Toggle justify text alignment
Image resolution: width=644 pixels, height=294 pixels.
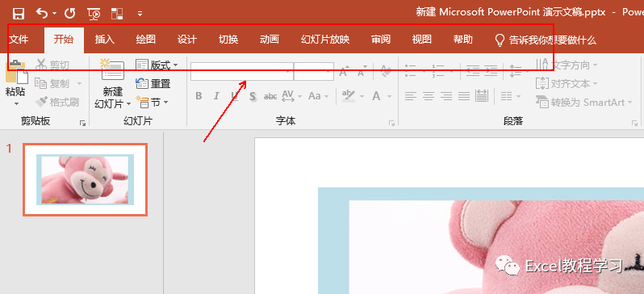coord(464,96)
